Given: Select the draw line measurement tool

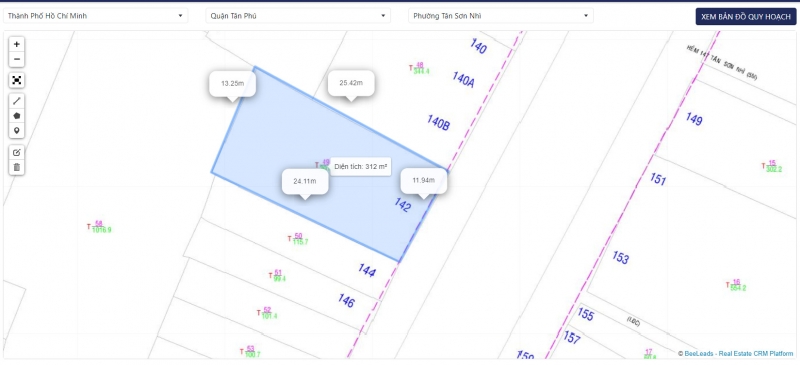Looking at the screenshot, I should (16, 101).
